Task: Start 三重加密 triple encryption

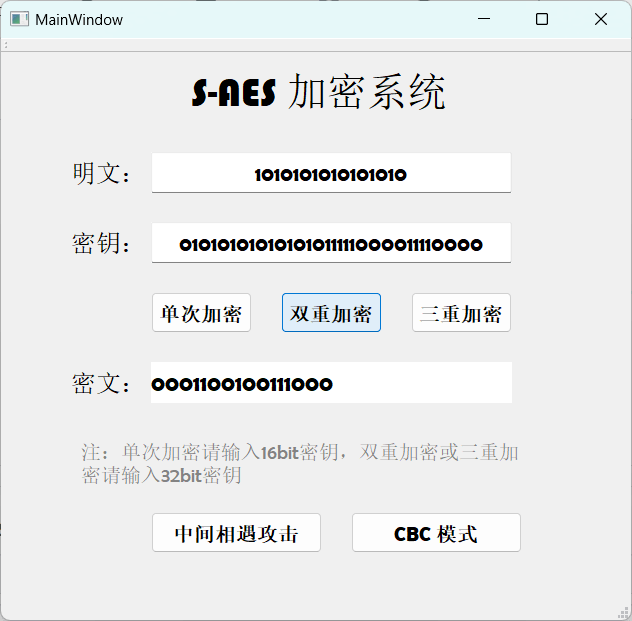Action: [x=462, y=313]
